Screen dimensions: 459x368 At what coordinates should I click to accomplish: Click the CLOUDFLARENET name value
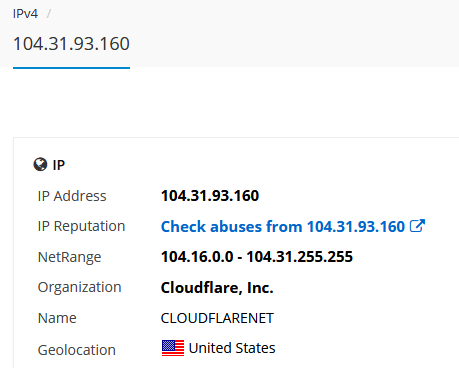coord(217,318)
